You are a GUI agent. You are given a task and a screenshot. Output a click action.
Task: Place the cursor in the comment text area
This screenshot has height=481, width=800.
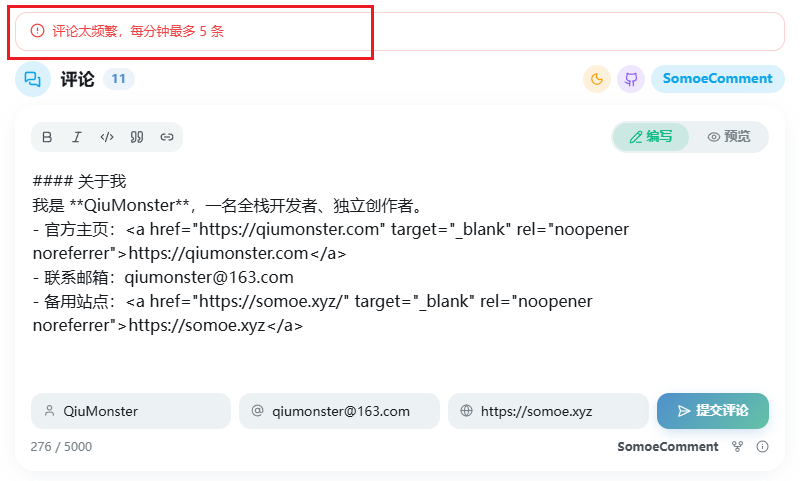(x=400, y=270)
